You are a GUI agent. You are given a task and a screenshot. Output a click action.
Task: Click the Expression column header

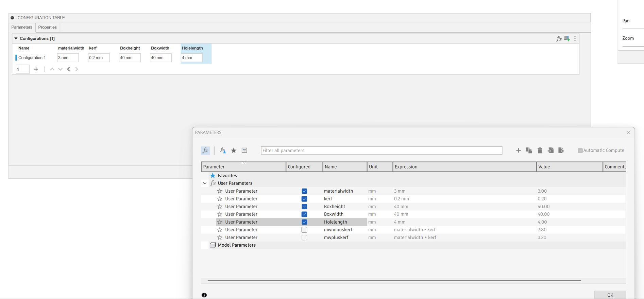464,166
